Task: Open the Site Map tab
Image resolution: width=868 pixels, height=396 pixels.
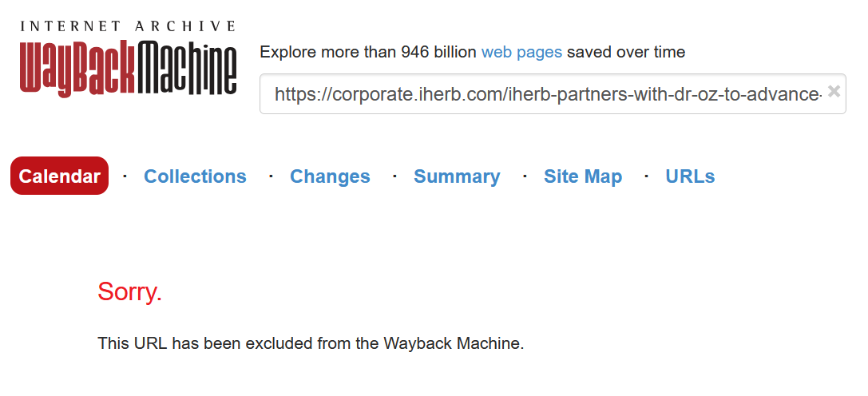Action: point(583,176)
